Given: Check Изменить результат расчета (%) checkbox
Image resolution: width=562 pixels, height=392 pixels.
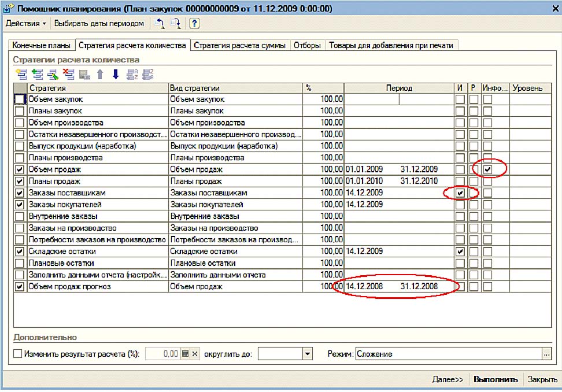Looking at the screenshot, I should 17,354.
